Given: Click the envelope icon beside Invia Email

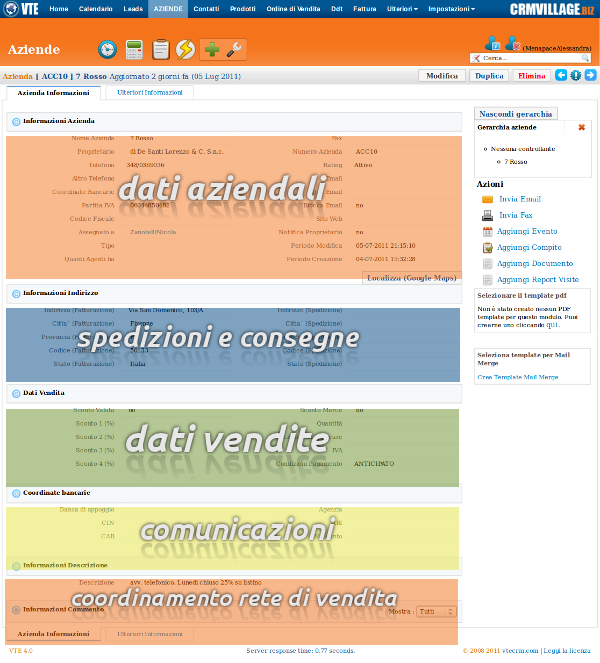Looking at the screenshot, I should [488, 199].
